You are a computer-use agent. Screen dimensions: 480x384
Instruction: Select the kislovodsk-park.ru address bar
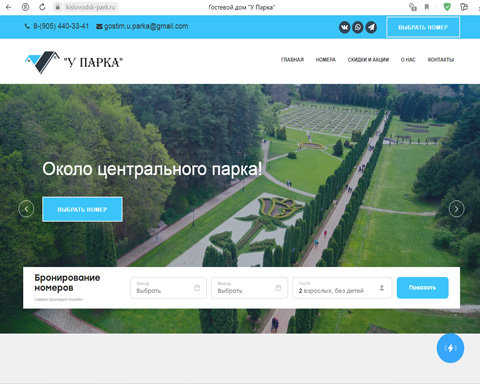(90, 7)
